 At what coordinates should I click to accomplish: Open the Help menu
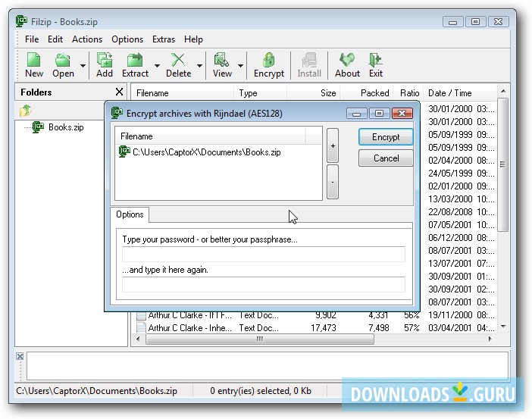[x=194, y=39]
